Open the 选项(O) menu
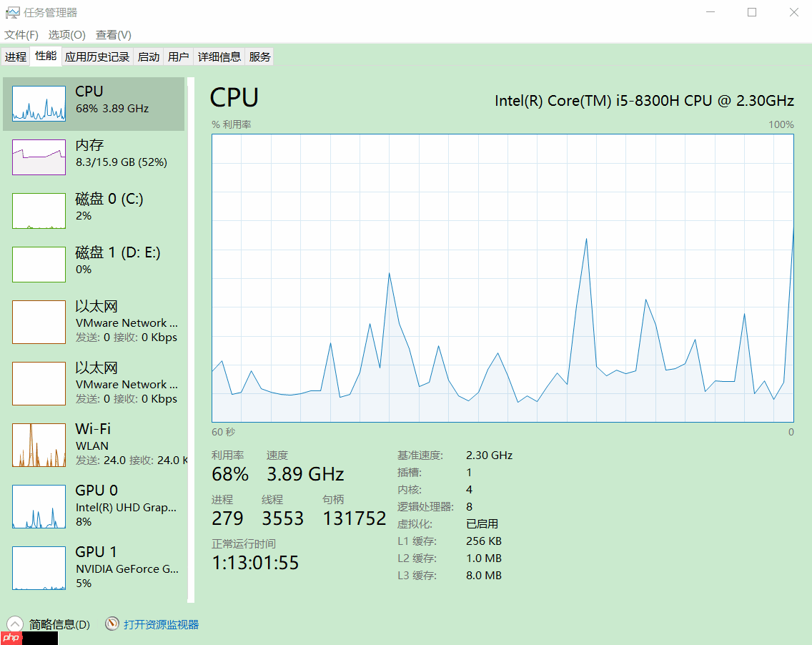Viewport: 812px width, 645px height. [66, 34]
